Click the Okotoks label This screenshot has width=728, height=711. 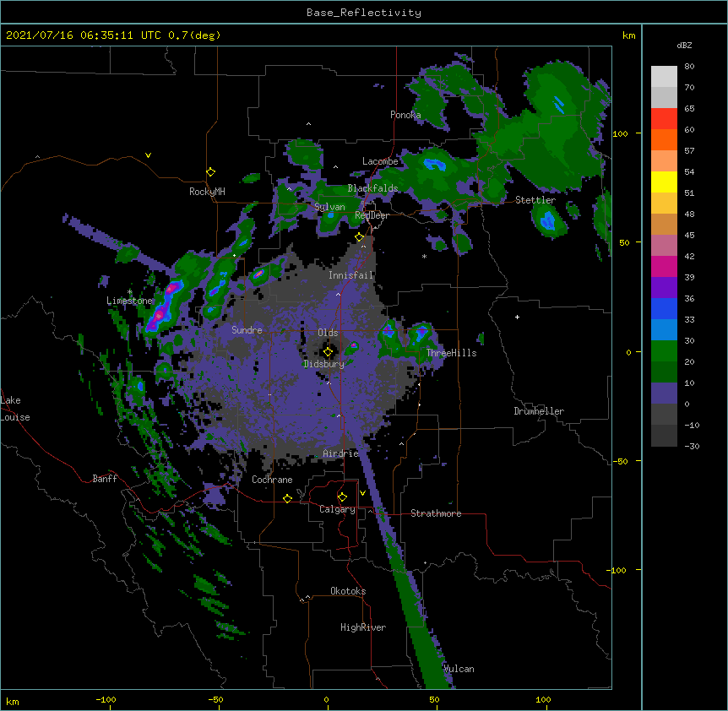tap(348, 591)
